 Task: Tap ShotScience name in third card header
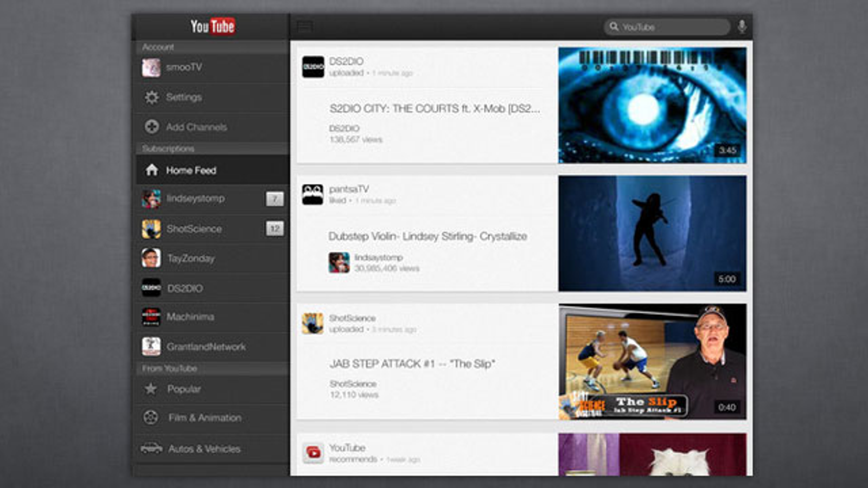pyautogui.click(x=352, y=318)
